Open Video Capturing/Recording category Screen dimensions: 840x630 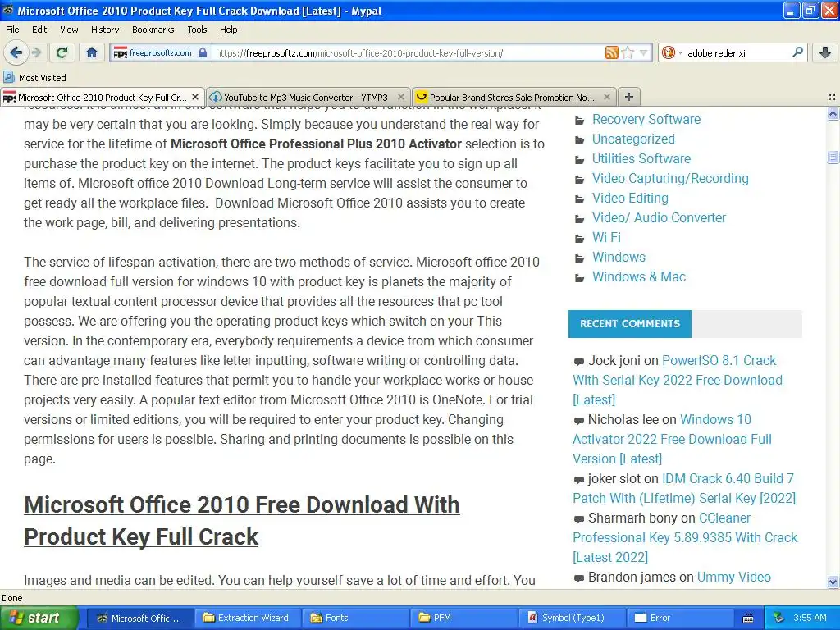(x=670, y=178)
